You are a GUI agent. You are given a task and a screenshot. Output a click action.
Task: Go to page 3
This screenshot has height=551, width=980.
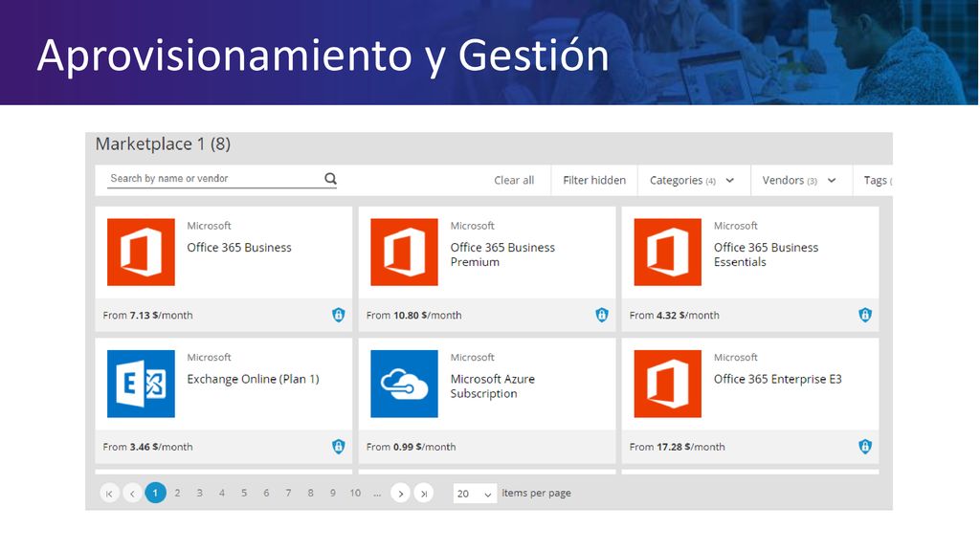[x=199, y=493]
